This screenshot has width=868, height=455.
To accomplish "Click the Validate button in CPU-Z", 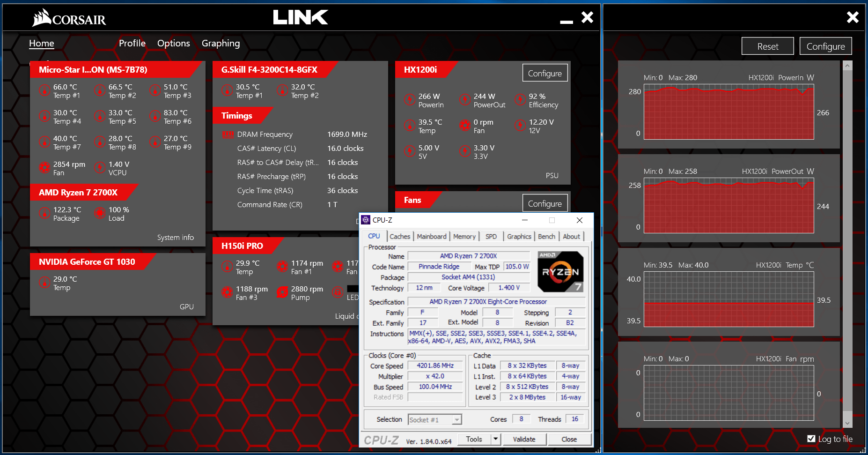I will pyautogui.click(x=524, y=439).
